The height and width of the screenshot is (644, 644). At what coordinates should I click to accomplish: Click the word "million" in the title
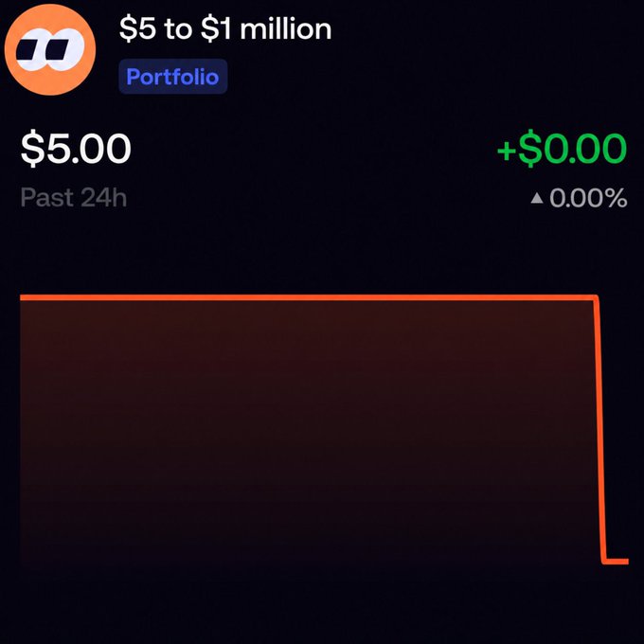(285, 29)
